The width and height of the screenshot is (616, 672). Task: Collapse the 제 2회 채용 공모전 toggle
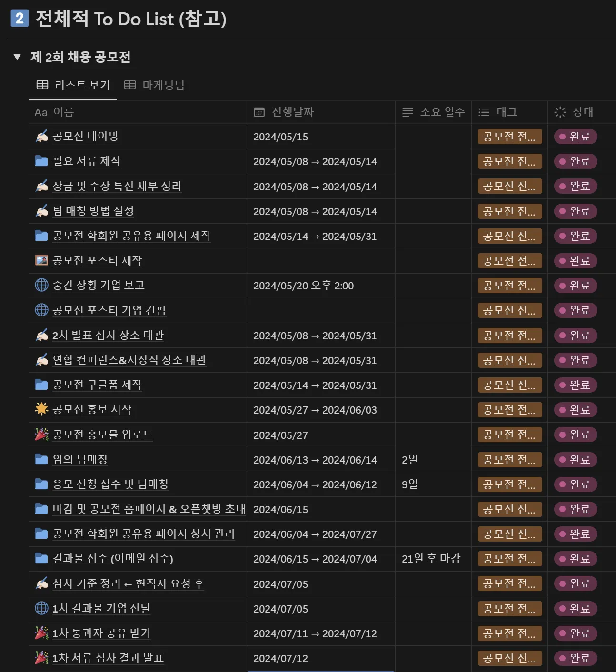click(x=17, y=57)
